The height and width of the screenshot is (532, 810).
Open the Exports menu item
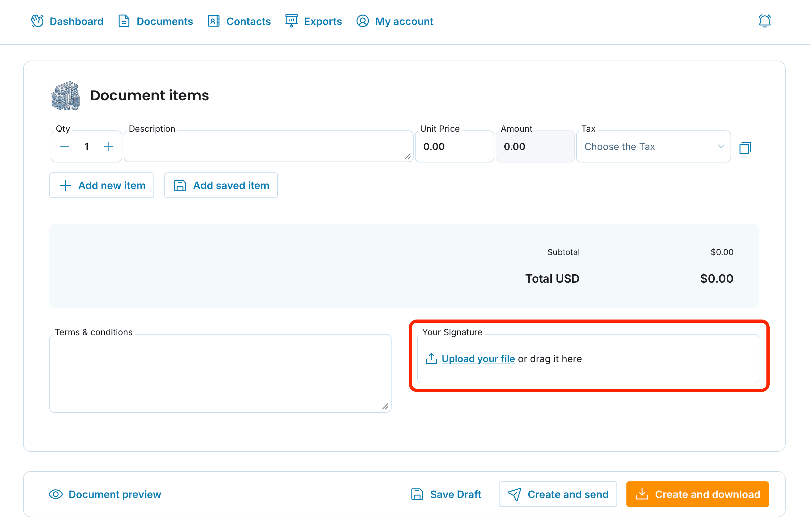(x=313, y=21)
